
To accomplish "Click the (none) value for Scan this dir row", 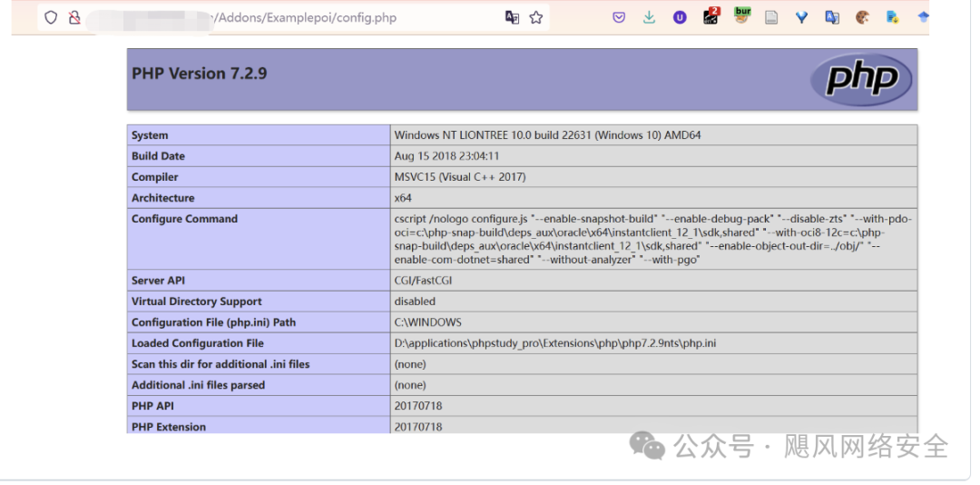I will click(x=410, y=363).
